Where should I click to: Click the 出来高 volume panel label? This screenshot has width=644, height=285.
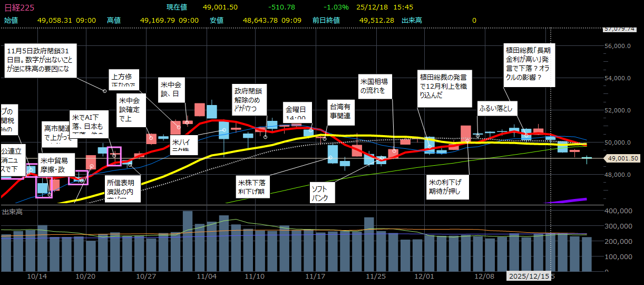coord(13,212)
